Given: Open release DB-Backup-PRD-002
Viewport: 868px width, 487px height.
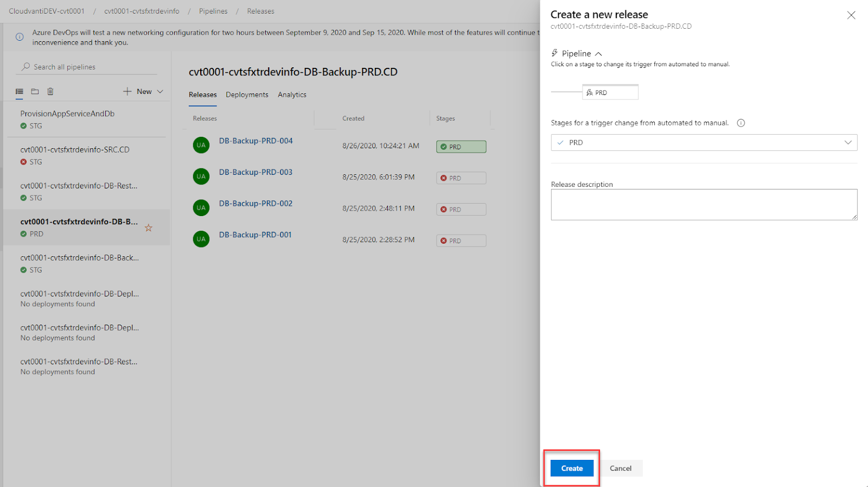Looking at the screenshot, I should coord(256,204).
